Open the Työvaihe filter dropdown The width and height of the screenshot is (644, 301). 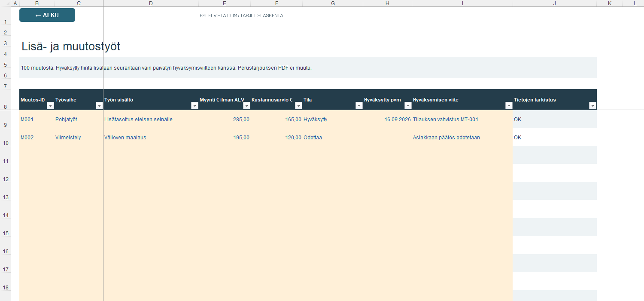pos(99,106)
